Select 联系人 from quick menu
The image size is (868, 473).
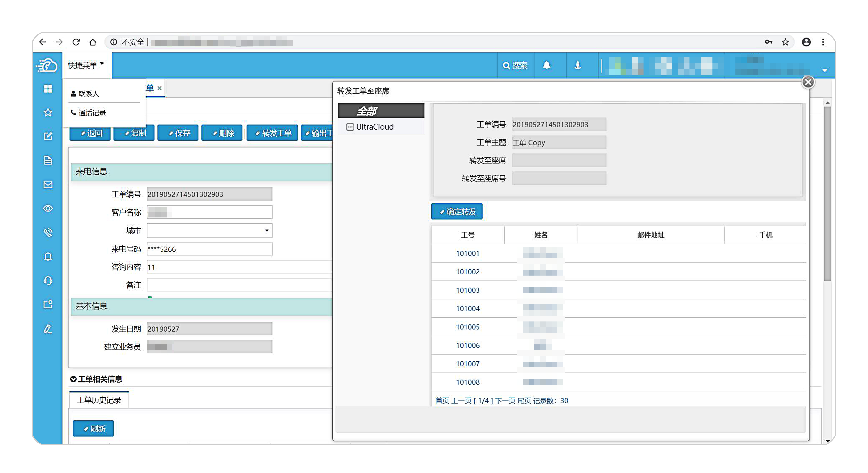pos(85,94)
